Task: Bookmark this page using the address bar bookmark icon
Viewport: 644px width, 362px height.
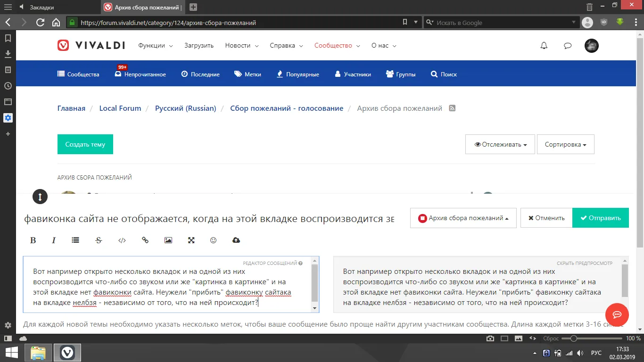Action: (405, 22)
